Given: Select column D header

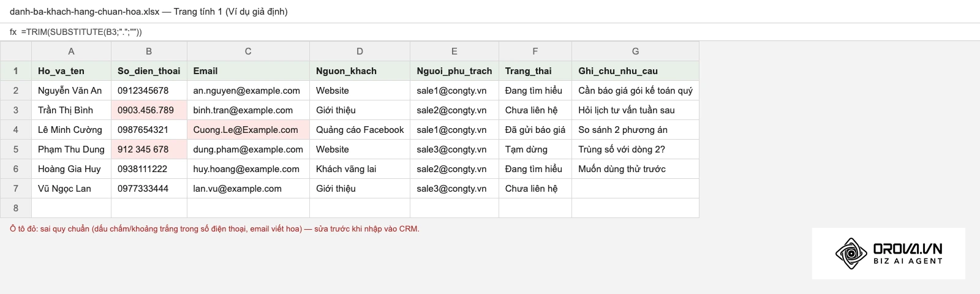Looking at the screenshot, I should point(360,51).
